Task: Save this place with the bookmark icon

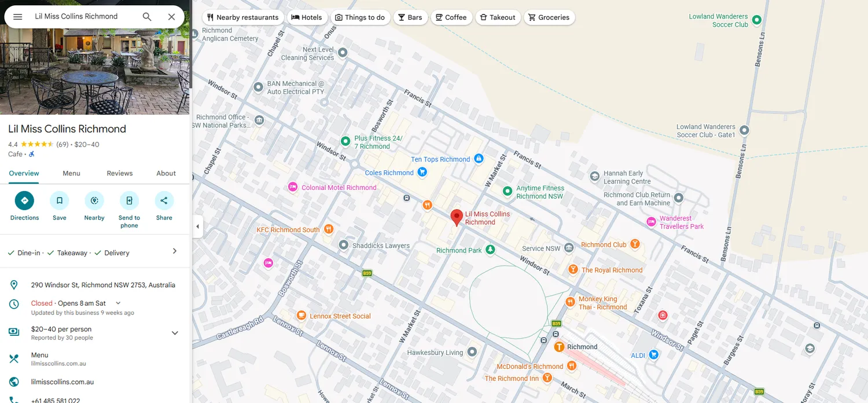Action: click(x=60, y=200)
